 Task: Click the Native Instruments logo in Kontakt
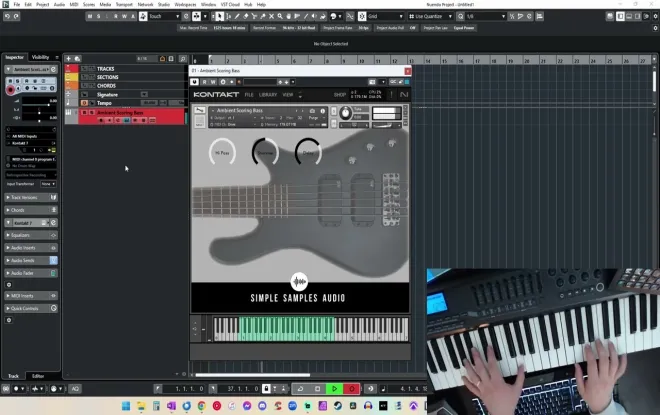coord(404,94)
